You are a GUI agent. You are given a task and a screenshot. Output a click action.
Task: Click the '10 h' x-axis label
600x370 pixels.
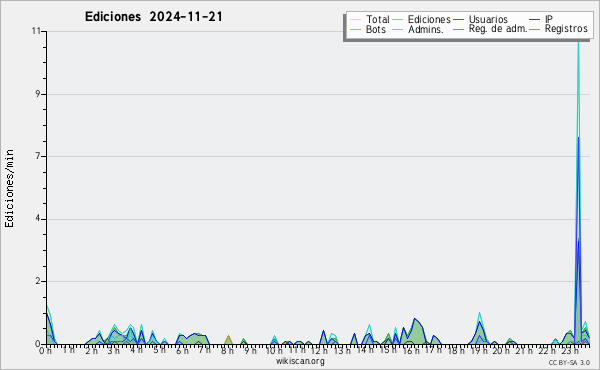click(274, 350)
